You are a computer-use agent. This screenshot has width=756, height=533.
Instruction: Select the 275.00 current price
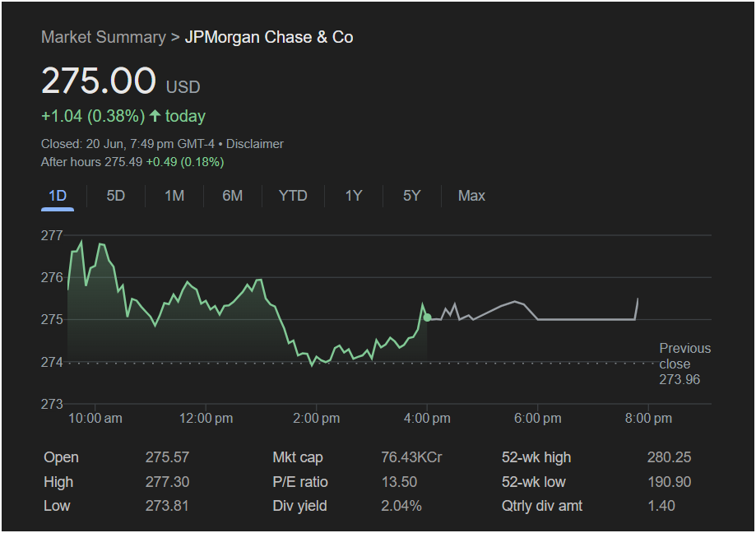(99, 81)
